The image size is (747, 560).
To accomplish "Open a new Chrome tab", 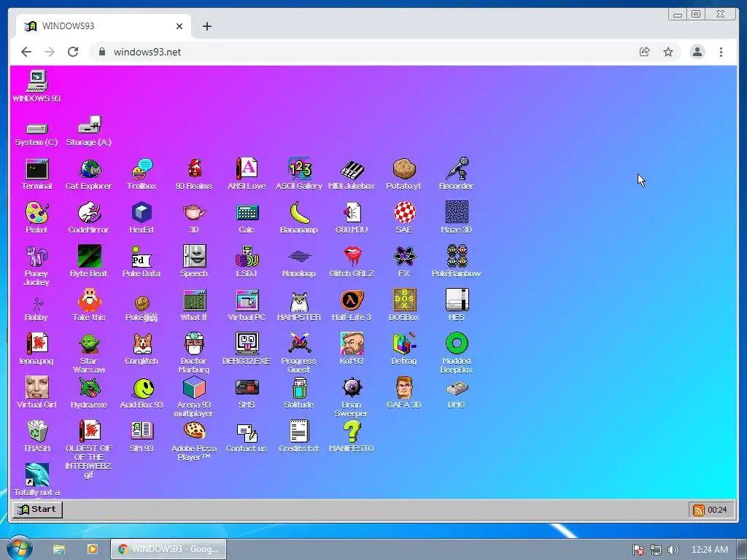I will point(206,26).
